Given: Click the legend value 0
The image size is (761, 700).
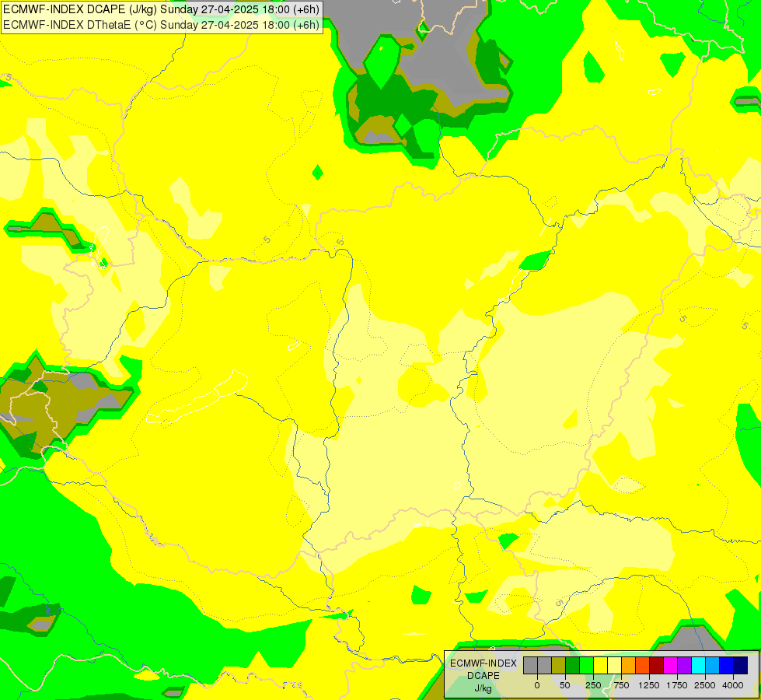Looking at the screenshot, I should click(537, 685).
